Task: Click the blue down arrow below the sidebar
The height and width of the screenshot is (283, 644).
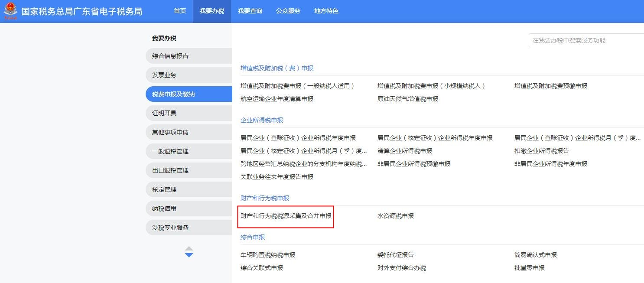Action: (189, 255)
